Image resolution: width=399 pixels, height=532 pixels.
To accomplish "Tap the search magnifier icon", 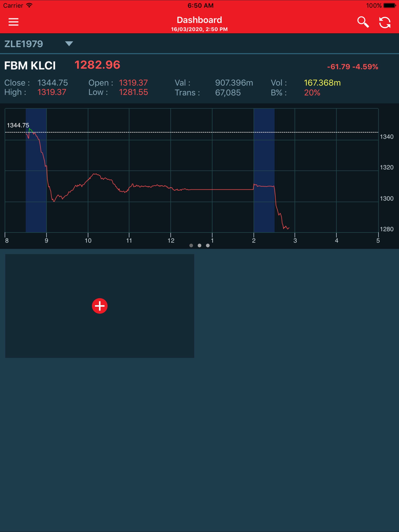I will point(363,22).
